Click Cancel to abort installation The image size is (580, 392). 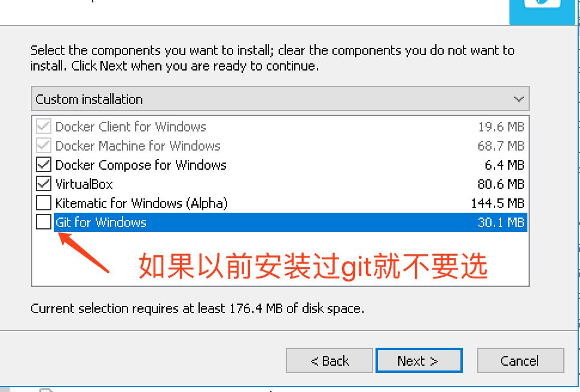520,360
